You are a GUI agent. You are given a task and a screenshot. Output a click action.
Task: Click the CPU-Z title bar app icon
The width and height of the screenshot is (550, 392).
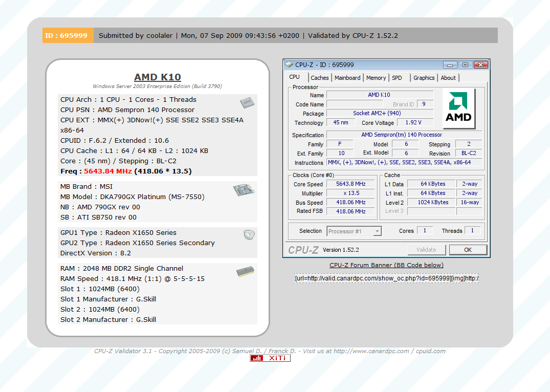289,64
